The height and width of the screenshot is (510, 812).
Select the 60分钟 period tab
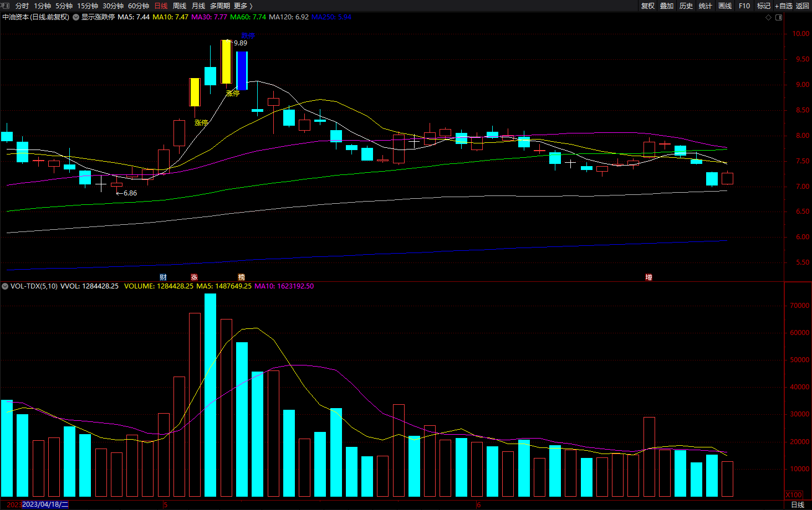(139, 6)
